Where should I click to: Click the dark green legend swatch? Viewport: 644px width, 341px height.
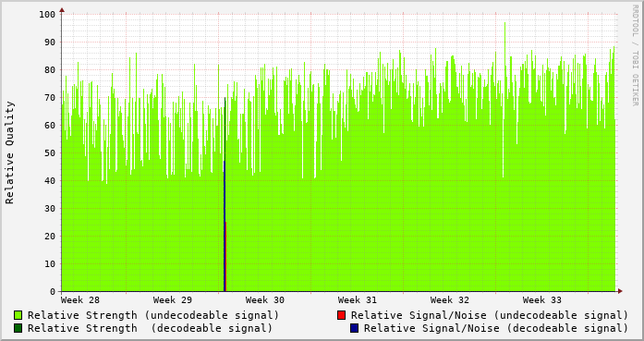click(18, 328)
